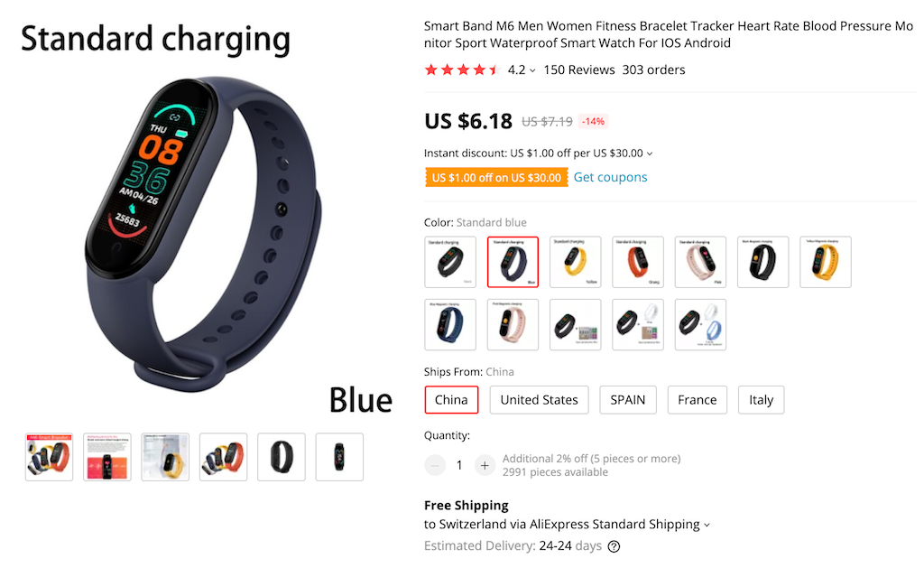Pick the orange band color variant
This screenshot has height=568, width=924.
click(638, 262)
